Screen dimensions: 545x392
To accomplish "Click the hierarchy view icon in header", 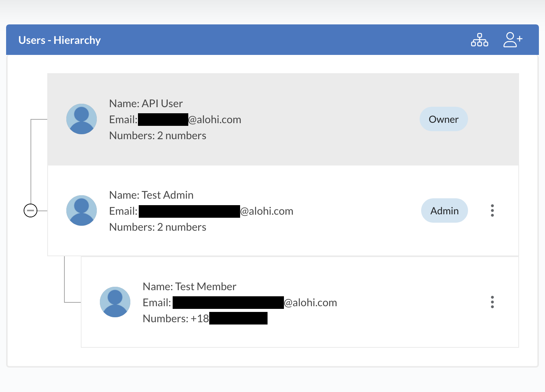I will pos(479,40).
